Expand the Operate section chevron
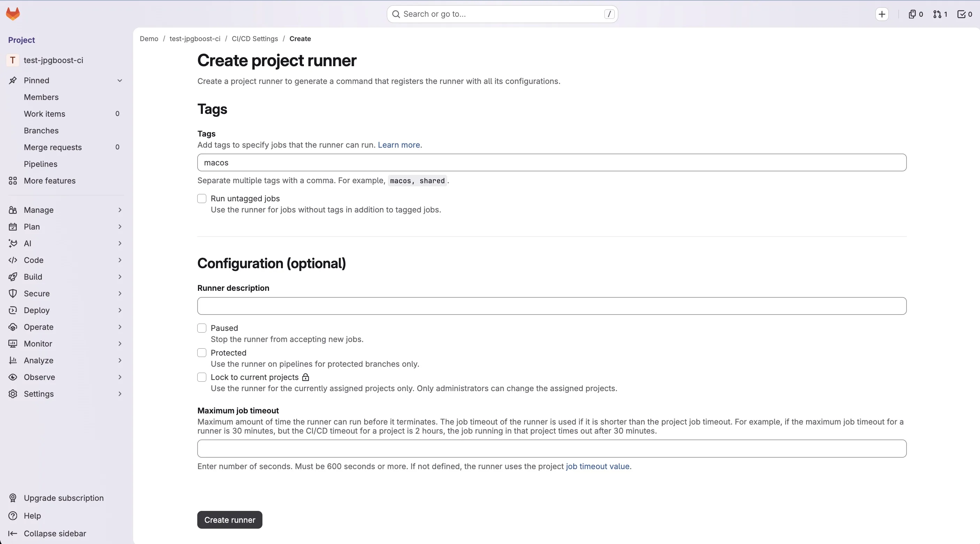 120,327
